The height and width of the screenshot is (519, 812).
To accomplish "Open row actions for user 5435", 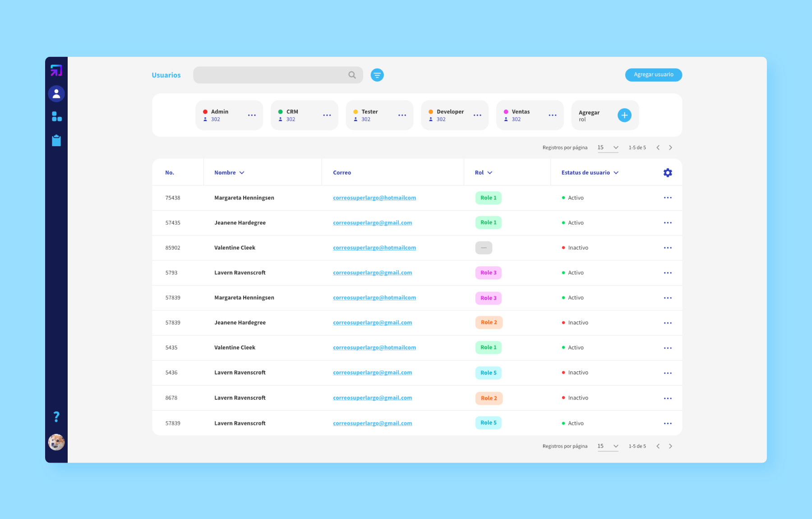I will (668, 348).
